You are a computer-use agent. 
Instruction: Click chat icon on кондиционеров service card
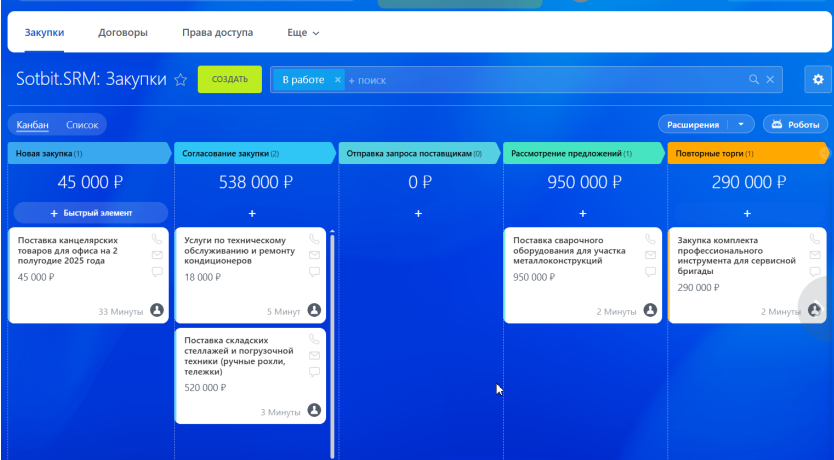(314, 272)
